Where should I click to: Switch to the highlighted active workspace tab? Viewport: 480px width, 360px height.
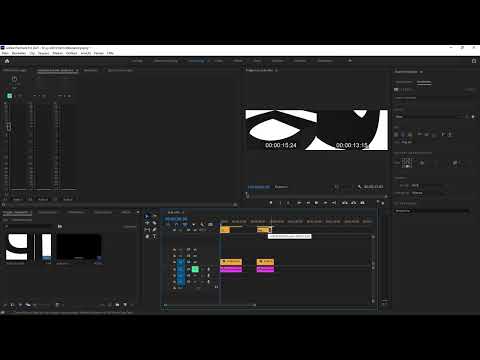click(196, 61)
